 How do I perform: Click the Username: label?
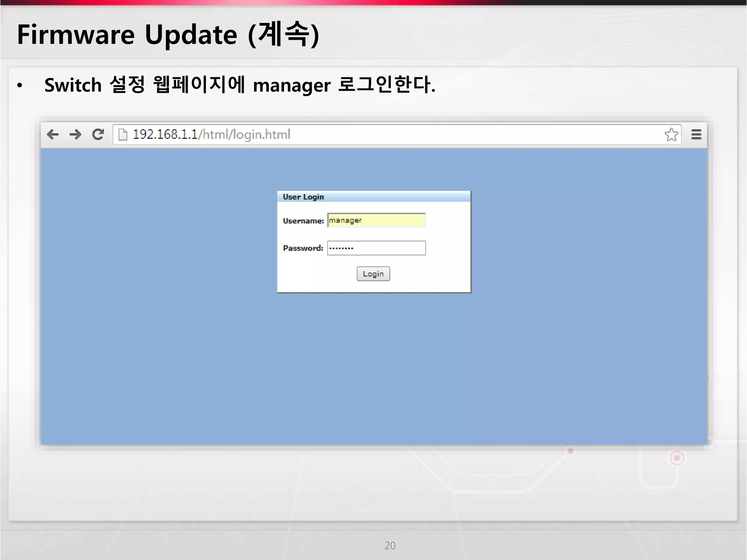(303, 221)
